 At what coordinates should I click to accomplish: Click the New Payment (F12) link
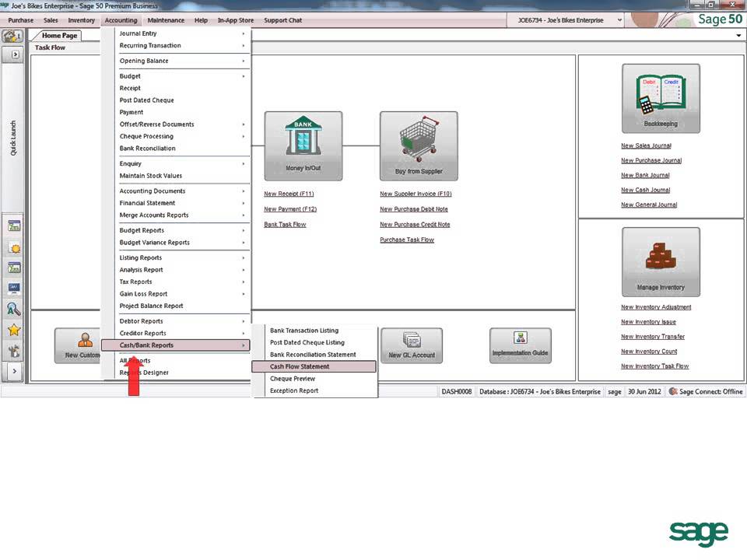290,209
